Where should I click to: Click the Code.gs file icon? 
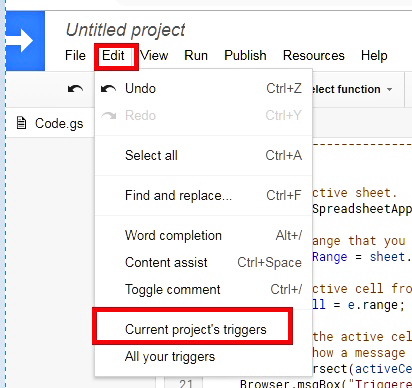[x=21, y=123]
